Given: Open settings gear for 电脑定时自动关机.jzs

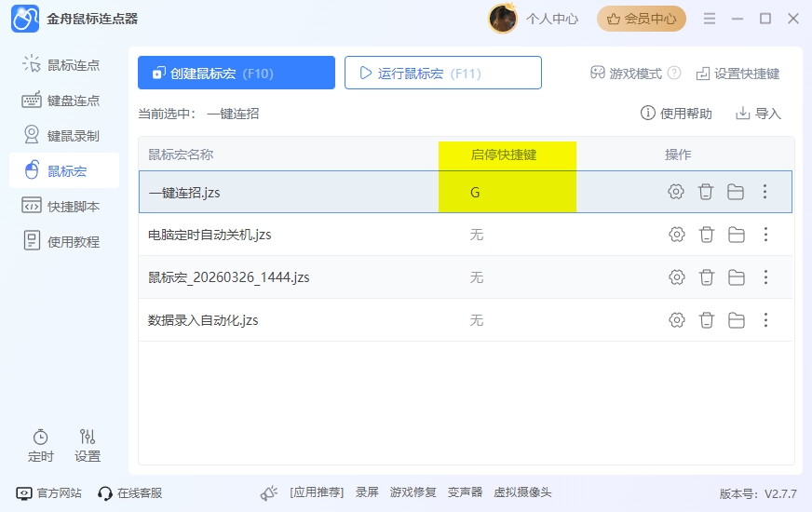Looking at the screenshot, I should (x=676, y=235).
